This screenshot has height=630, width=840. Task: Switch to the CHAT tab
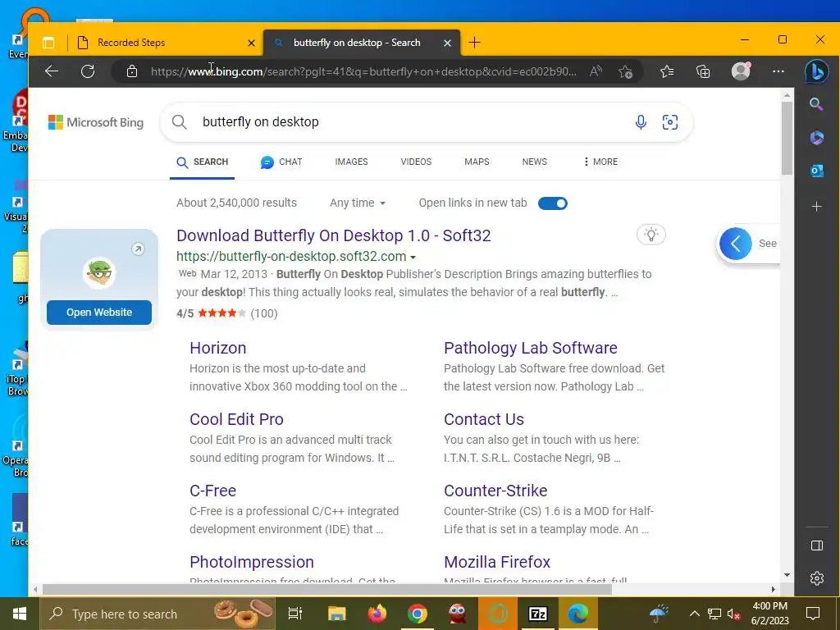281,162
